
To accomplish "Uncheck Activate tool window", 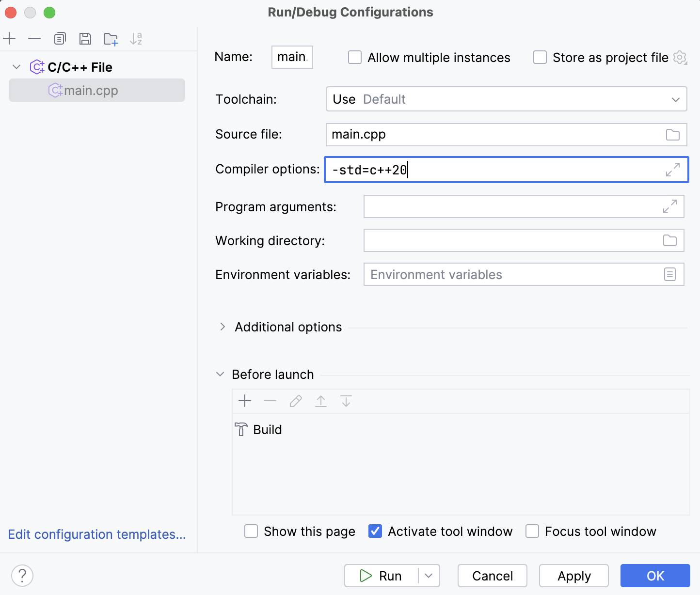I will 375,531.
